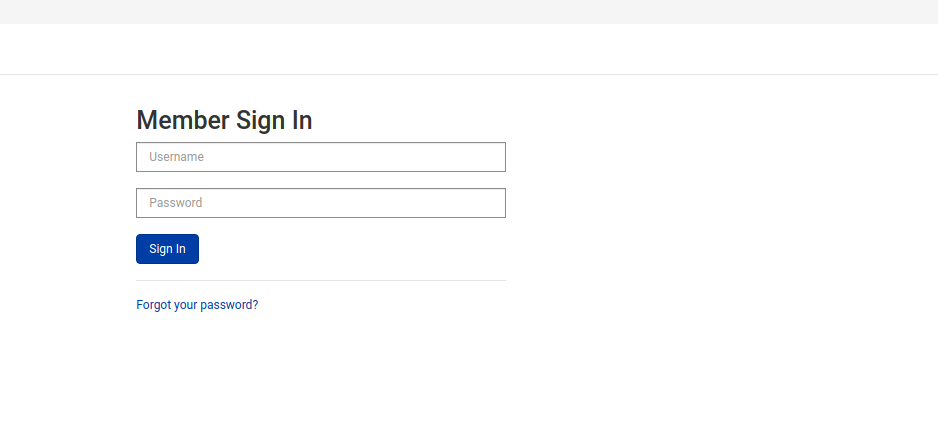Select the 'Forgot your password?' hyperlink
938x445 pixels.
[197, 305]
